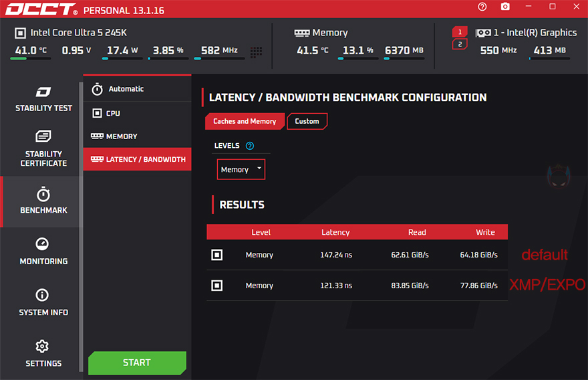588x380 pixels.
Task: Switch to the Custom tab
Action: (307, 121)
